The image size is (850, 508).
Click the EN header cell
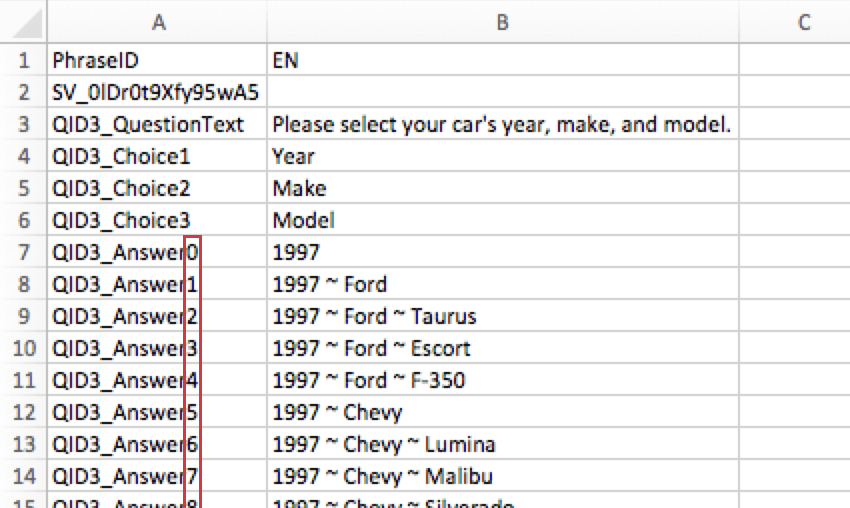(502, 61)
